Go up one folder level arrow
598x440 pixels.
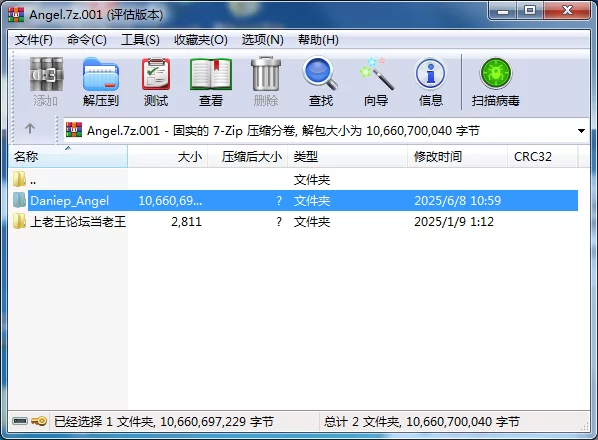pyautogui.click(x=30, y=129)
